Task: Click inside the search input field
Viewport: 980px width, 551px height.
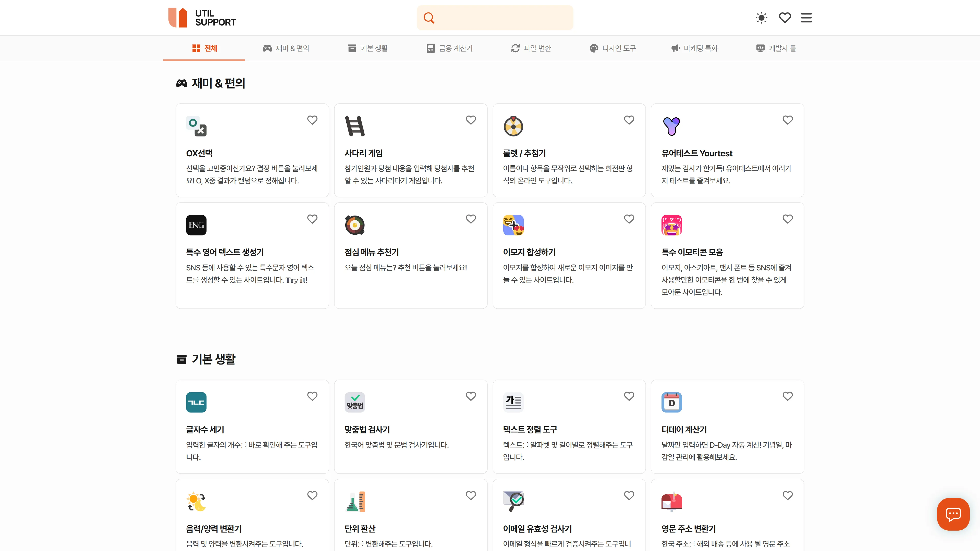Action: click(x=502, y=18)
